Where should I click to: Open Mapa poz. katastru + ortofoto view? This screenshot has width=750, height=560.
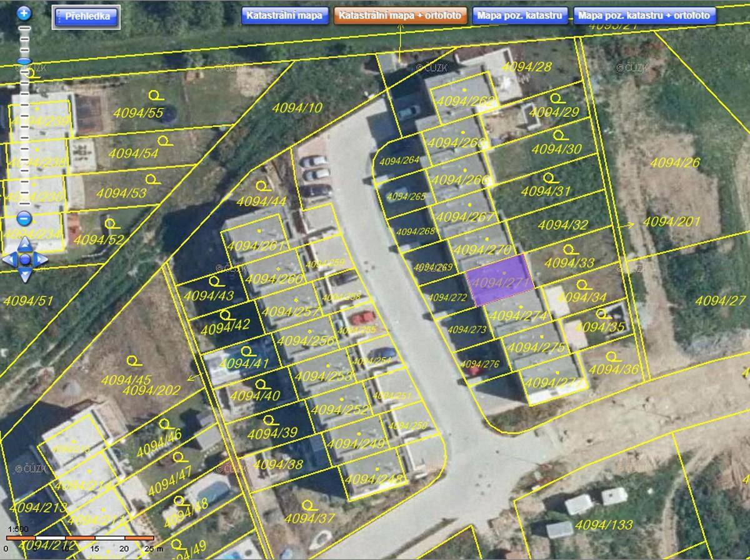tap(644, 16)
